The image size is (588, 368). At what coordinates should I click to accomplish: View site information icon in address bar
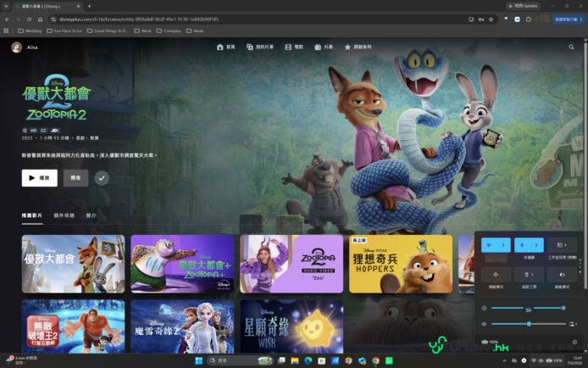coord(53,20)
